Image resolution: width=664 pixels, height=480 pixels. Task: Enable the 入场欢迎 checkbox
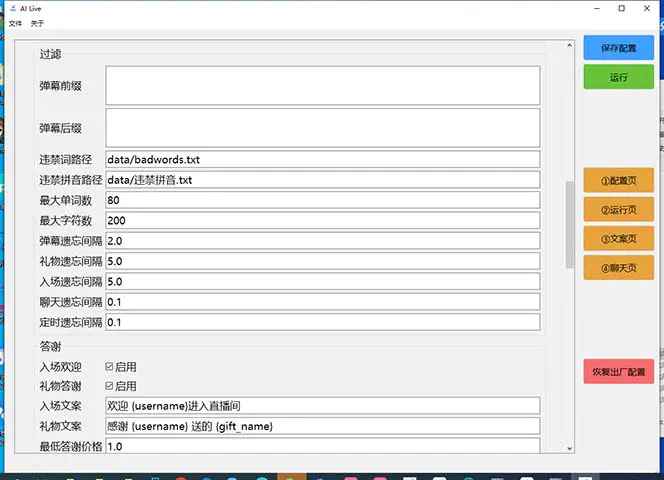click(110, 367)
